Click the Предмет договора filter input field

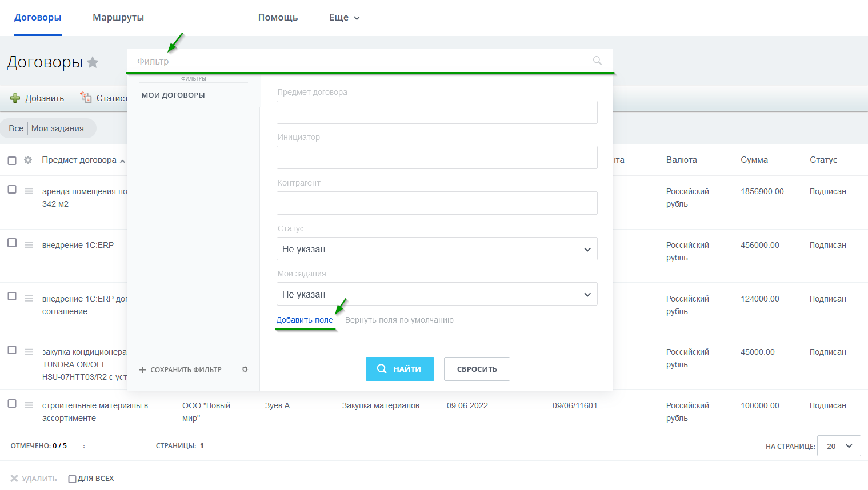pos(437,113)
